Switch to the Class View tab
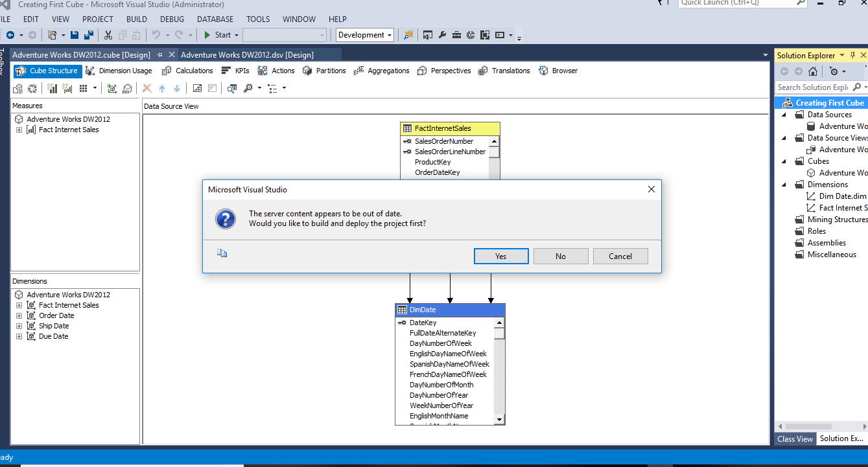Viewport: 868px width, 467px height. pyautogui.click(x=795, y=439)
